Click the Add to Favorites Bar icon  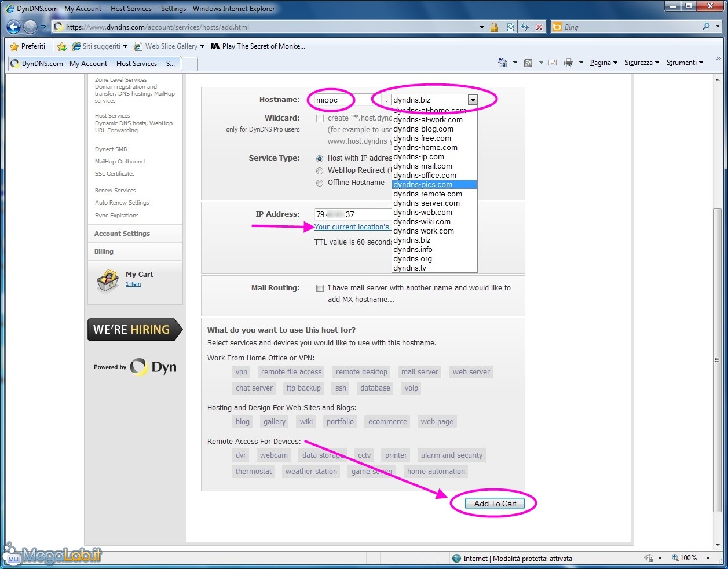62,46
